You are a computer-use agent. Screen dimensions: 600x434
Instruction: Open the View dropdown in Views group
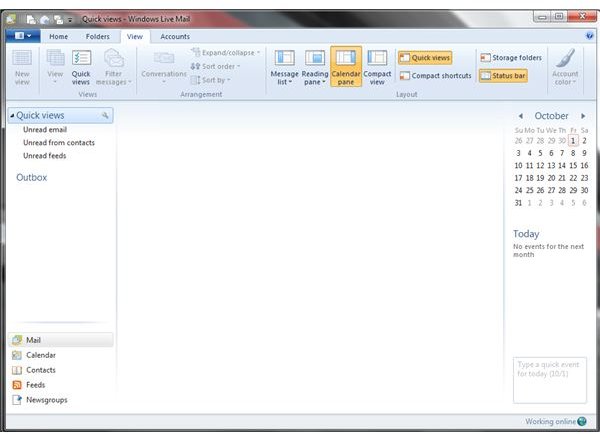coord(55,67)
